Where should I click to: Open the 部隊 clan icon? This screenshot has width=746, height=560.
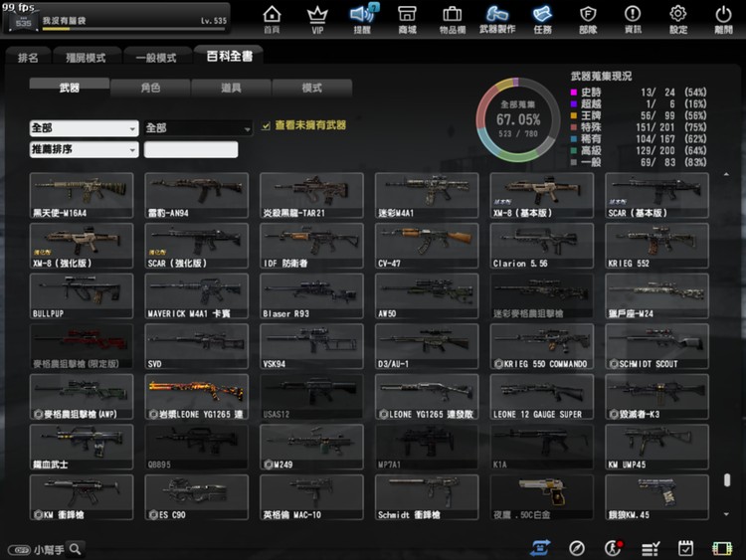click(588, 18)
